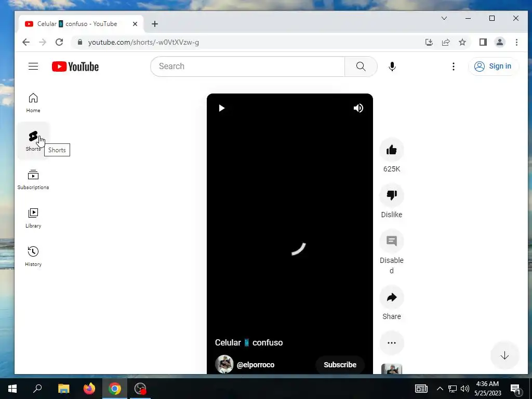Go to next short with down arrow
Image resolution: width=532 pixels, height=399 pixels.
point(504,355)
